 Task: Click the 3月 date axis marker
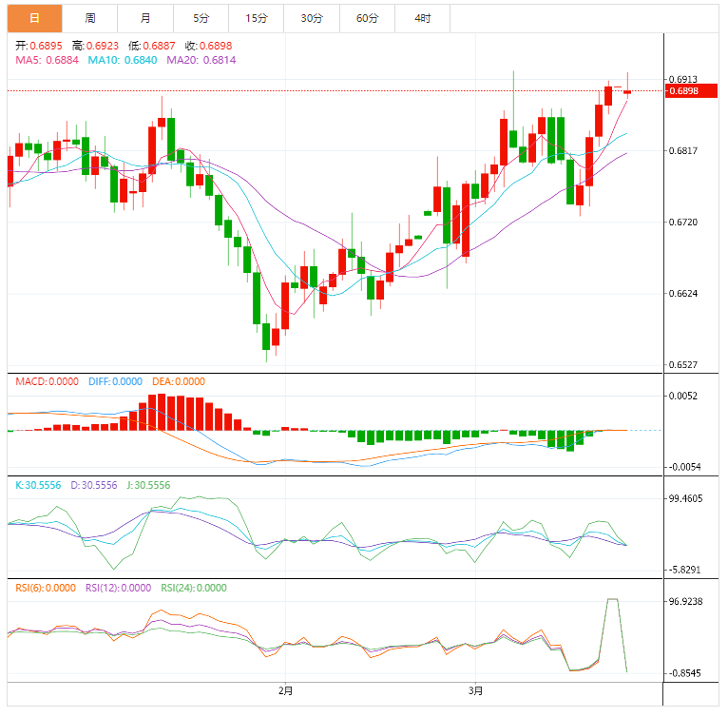pos(475,691)
